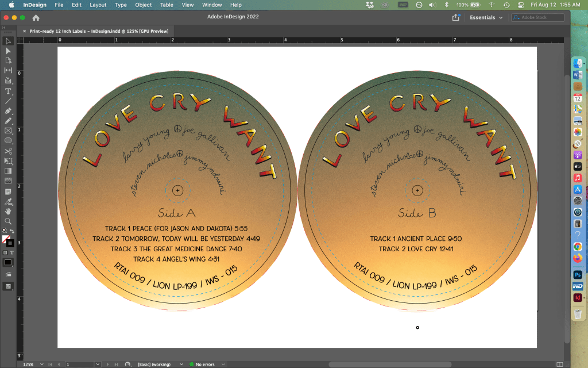Click the Home screen icon
Screen dimensions: 588x368
[x=36, y=18]
